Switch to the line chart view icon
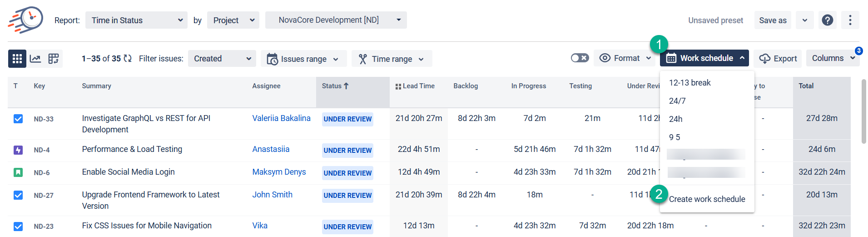This screenshot has width=868, height=237. [35, 59]
